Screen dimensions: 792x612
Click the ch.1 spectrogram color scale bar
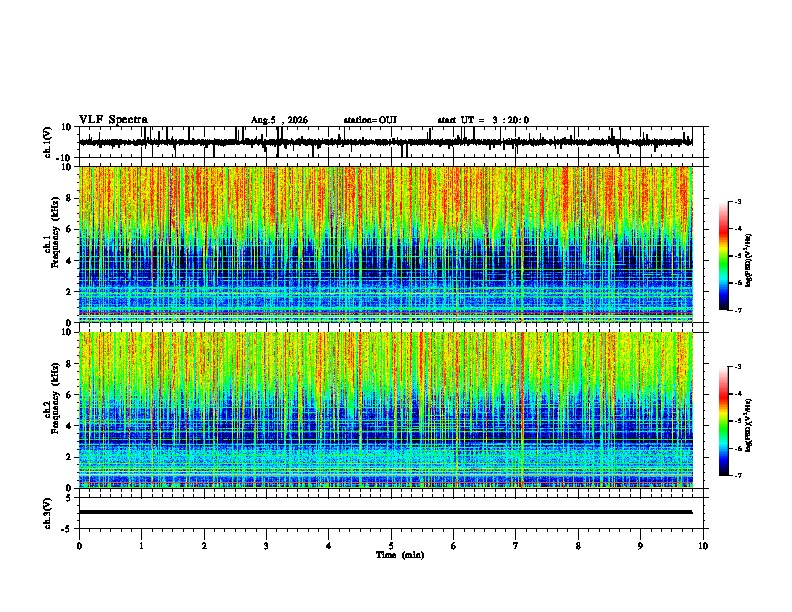tap(724, 256)
